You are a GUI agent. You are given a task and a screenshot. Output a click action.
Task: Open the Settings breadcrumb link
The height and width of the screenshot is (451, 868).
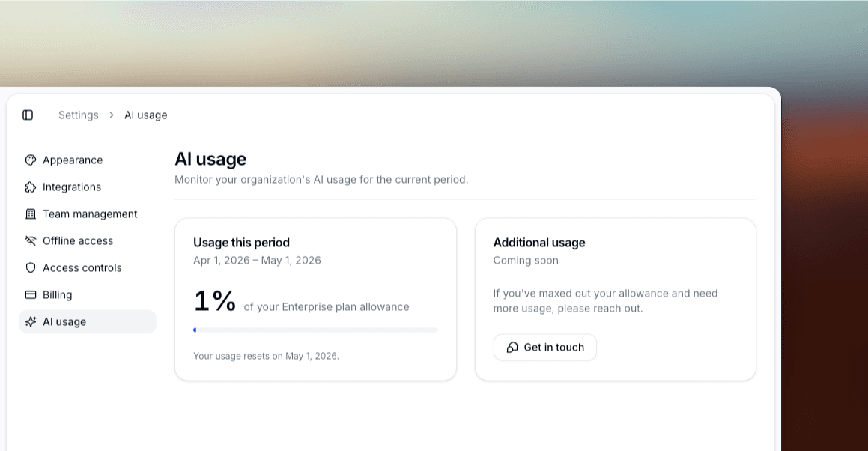pyautogui.click(x=78, y=115)
